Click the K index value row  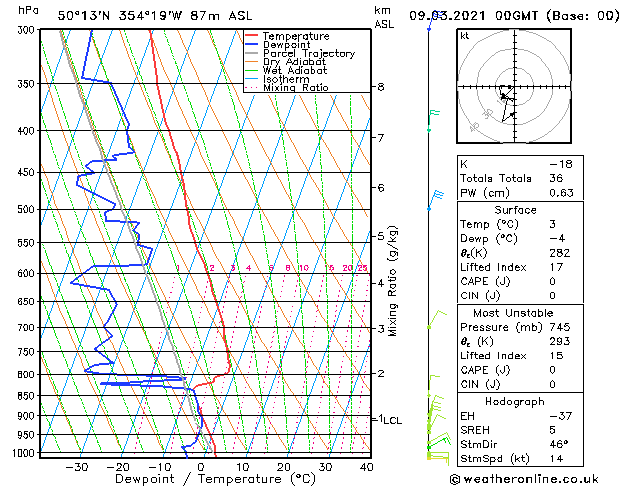(x=520, y=164)
